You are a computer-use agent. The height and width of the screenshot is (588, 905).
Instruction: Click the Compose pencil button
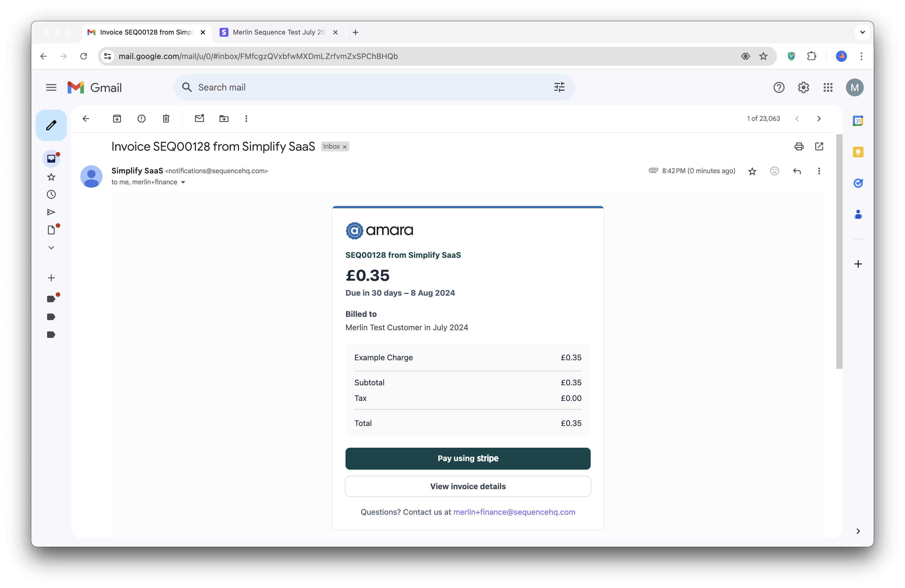[51, 125]
